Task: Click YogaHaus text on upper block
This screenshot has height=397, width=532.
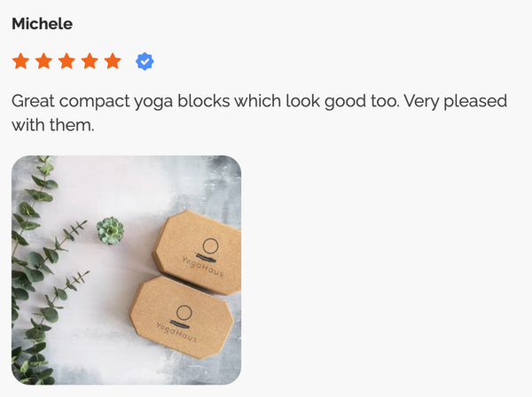Action: [x=202, y=267]
